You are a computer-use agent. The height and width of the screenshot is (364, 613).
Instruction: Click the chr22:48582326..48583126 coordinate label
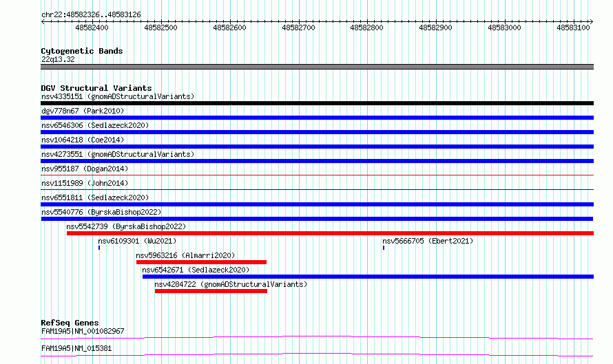(91, 14)
